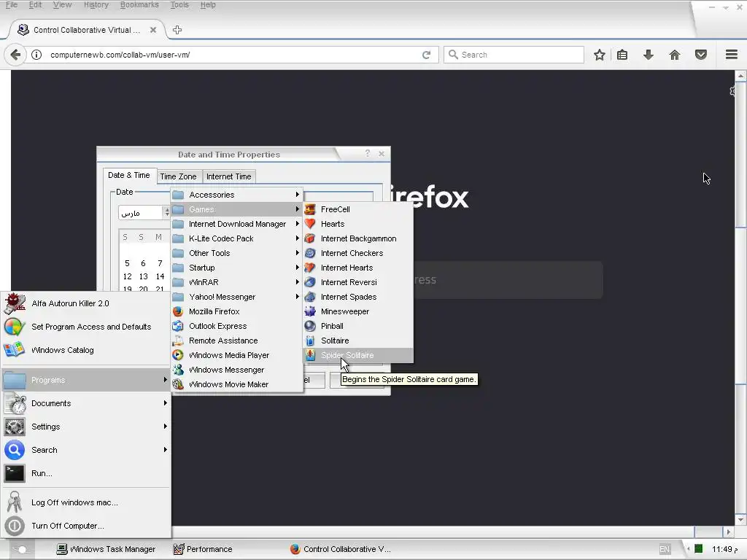Go back to previous page
This screenshot has height=560, width=747.
(15, 55)
